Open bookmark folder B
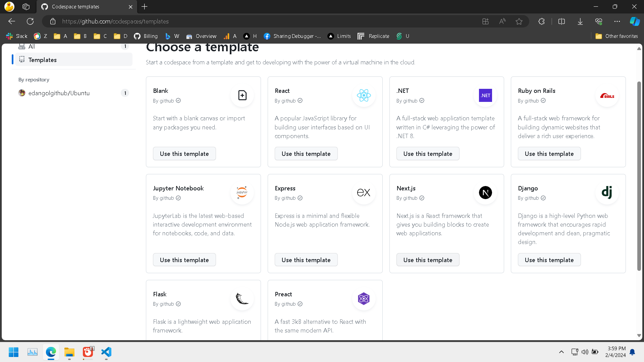 point(80,36)
